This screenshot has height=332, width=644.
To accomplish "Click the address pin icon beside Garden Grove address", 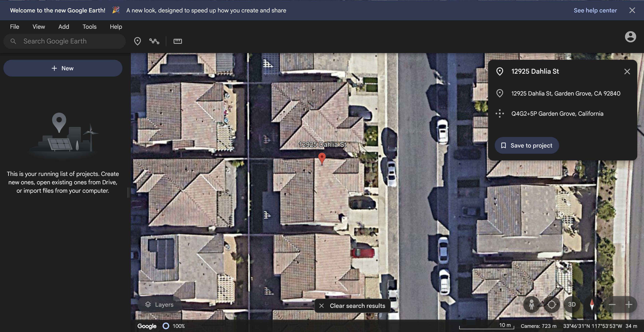I will [x=500, y=93].
